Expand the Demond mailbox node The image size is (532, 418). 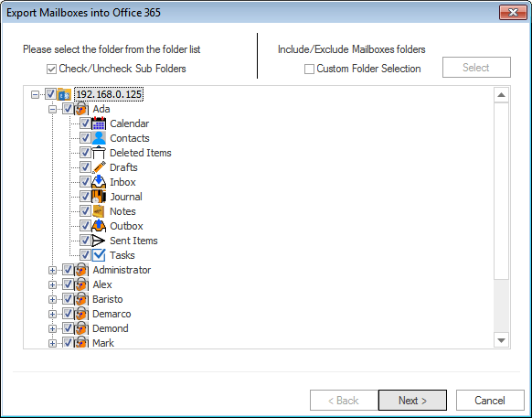[x=52, y=328]
